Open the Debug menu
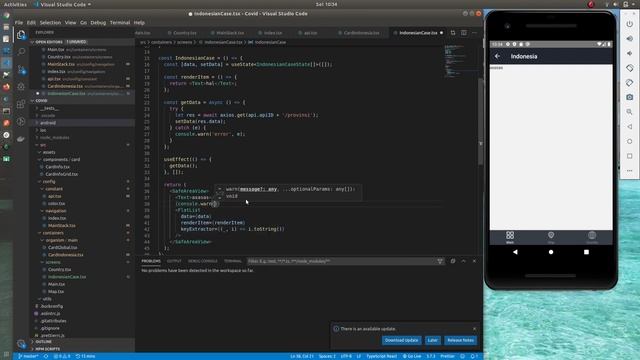 [98, 23]
